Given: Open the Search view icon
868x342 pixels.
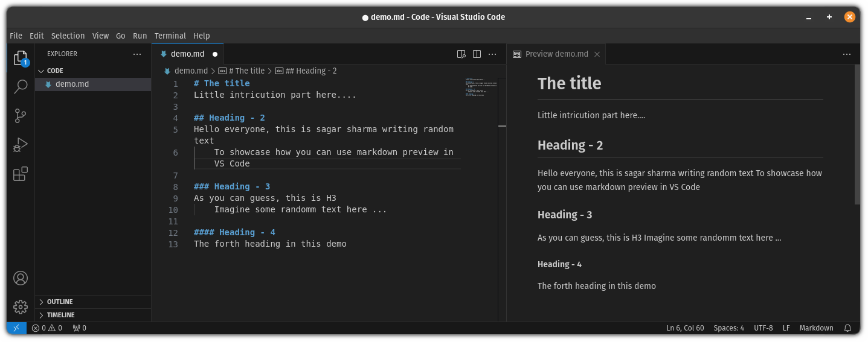Looking at the screenshot, I should (21, 87).
